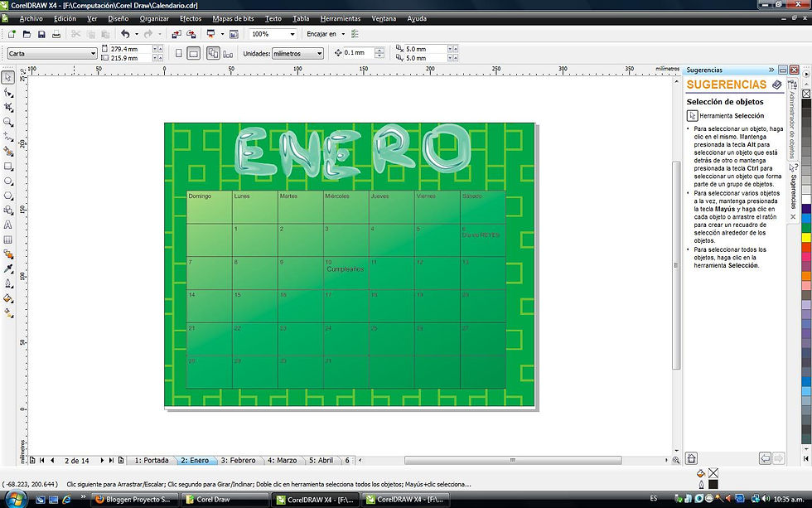Open the Welcome screen icon
The image size is (812, 508).
[x=234, y=34]
